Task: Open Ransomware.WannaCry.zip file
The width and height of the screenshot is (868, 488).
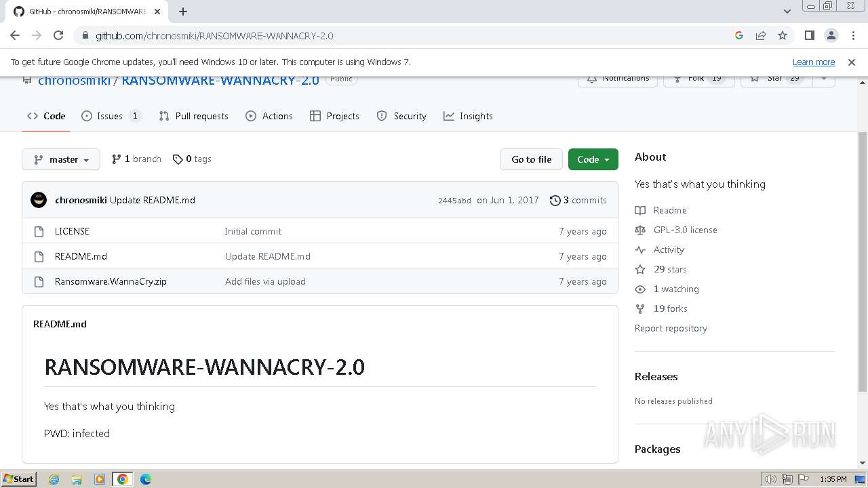Action: click(x=111, y=281)
